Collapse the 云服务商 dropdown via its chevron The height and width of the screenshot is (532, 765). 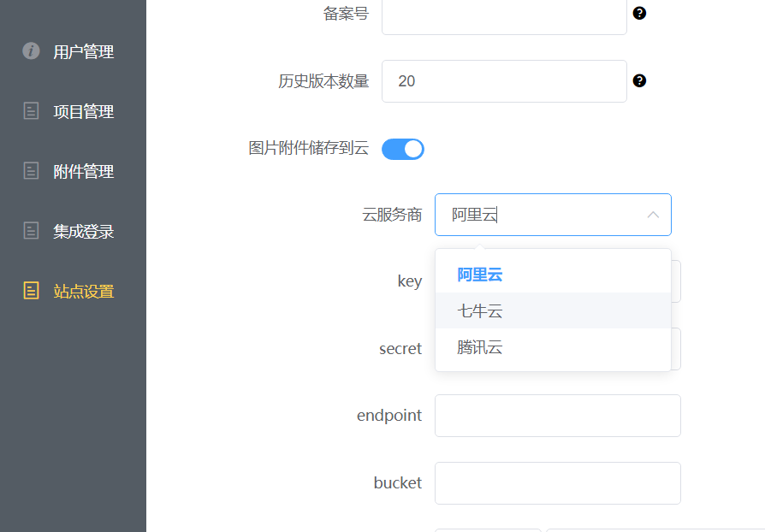point(653,215)
